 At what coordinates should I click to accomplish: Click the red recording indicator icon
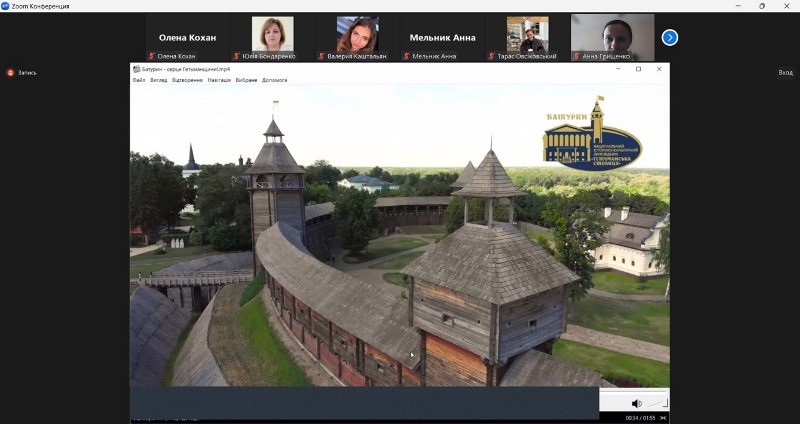pyautogui.click(x=10, y=73)
